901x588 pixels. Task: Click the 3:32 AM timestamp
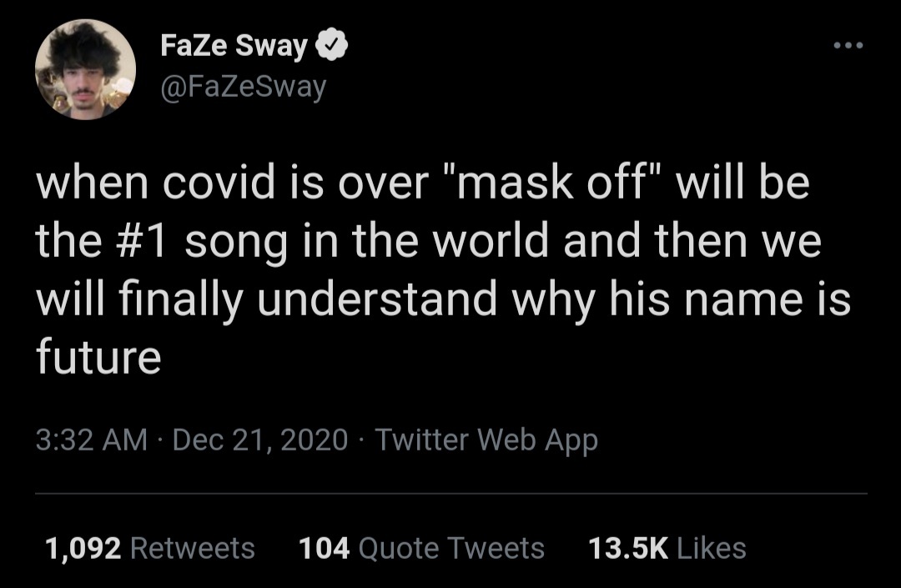(x=91, y=440)
